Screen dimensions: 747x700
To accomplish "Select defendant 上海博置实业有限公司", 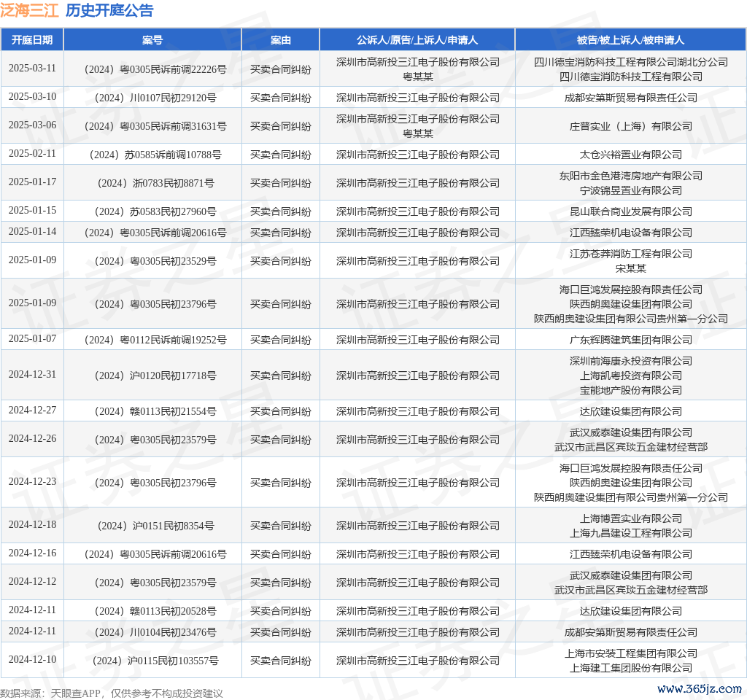I will tap(631, 518).
